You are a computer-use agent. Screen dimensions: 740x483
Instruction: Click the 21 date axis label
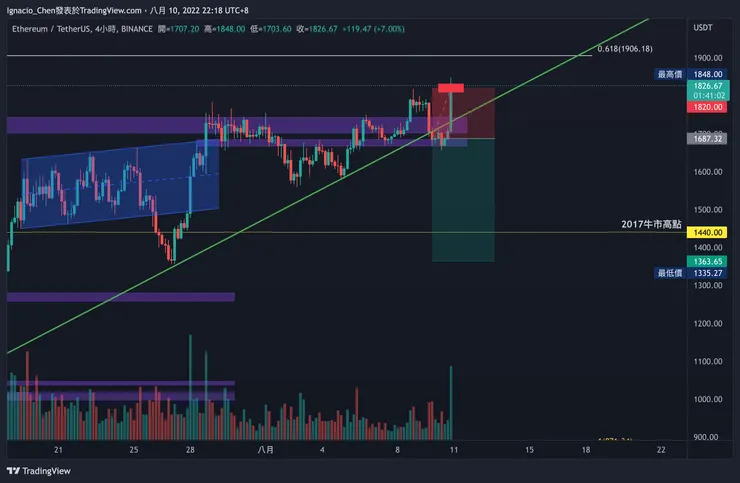(x=58, y=450)
